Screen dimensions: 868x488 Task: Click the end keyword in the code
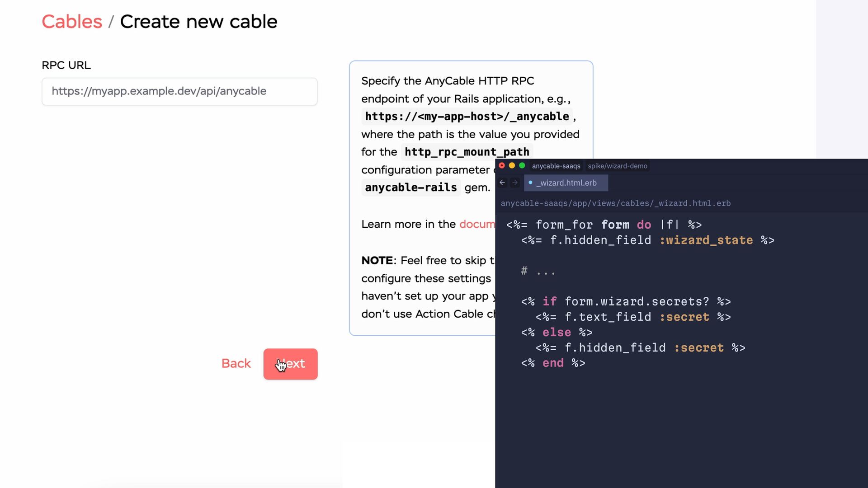pos(553,363)
